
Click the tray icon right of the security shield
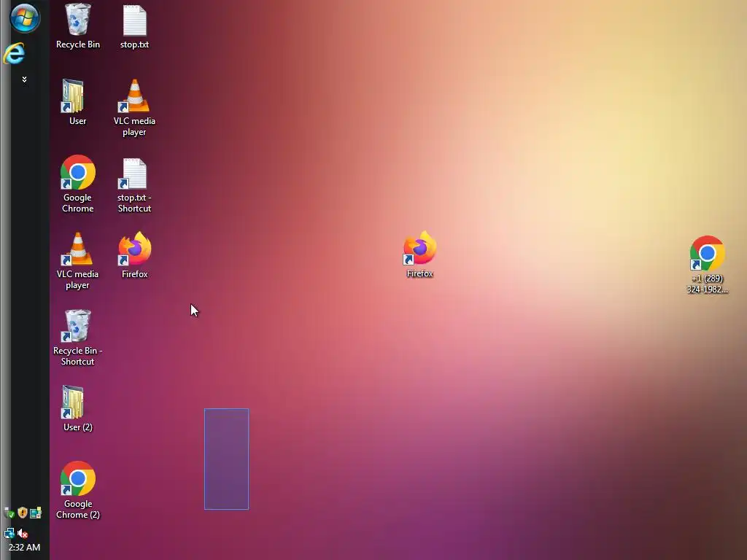pyautogui.click(x=36, y=513)
